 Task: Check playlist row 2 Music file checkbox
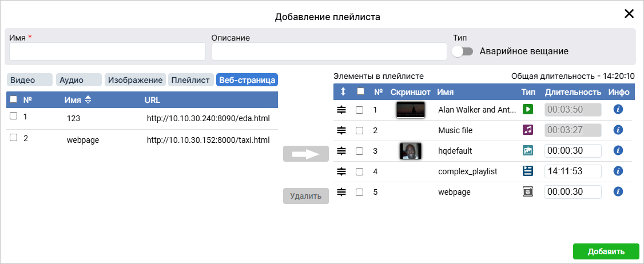click(359, 130)
